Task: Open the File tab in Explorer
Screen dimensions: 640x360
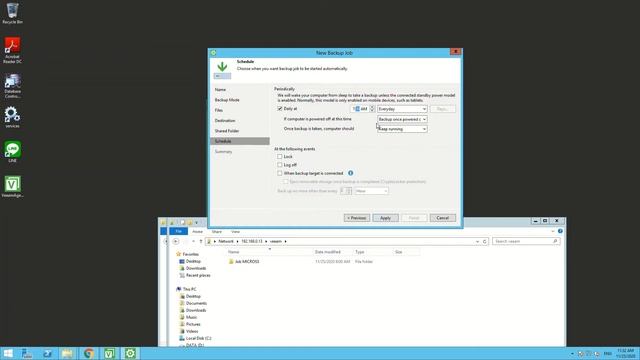Action: pos(178,231)
